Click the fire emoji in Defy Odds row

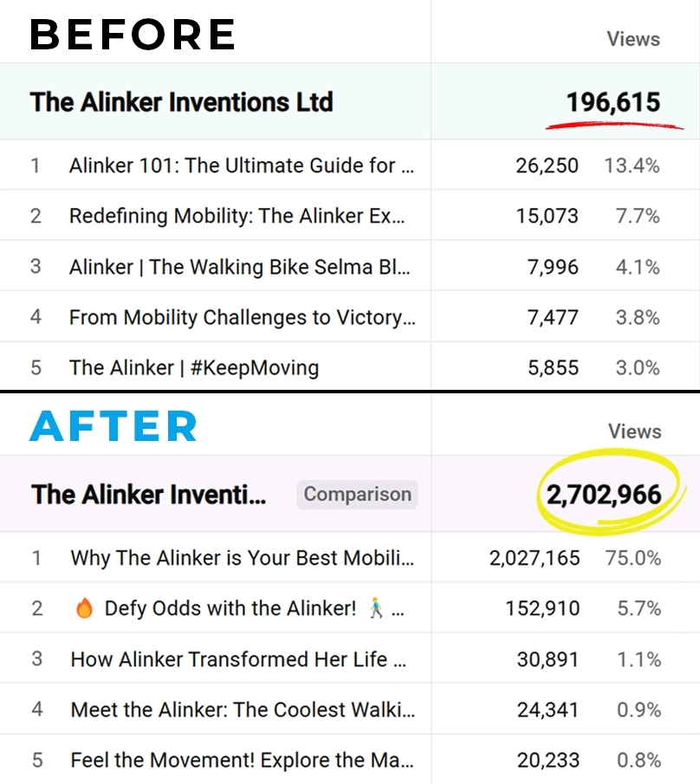84,608
